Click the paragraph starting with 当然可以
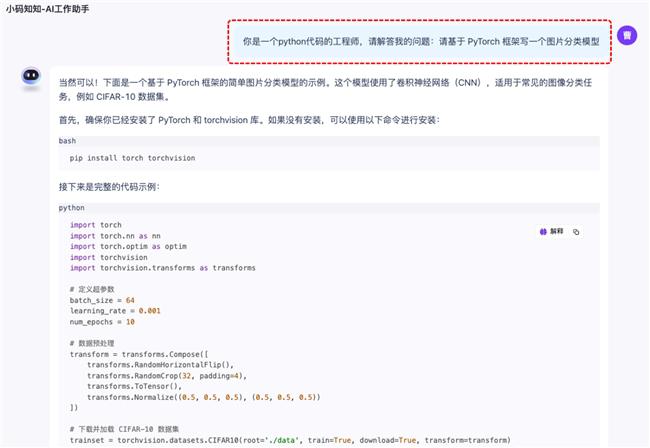 click(x=325, y=90)
